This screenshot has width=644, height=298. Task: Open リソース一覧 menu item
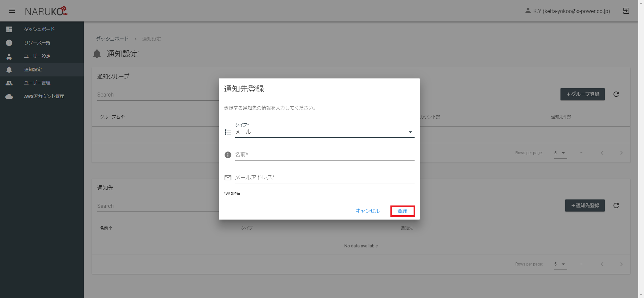coord(42,43)
